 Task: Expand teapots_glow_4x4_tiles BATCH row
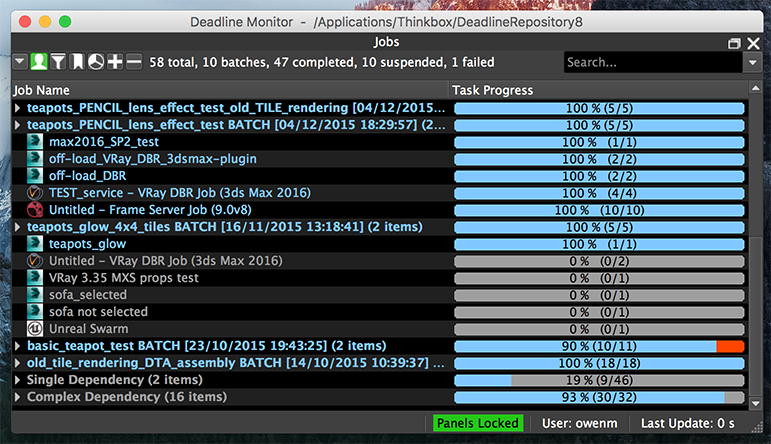(18, 227)
